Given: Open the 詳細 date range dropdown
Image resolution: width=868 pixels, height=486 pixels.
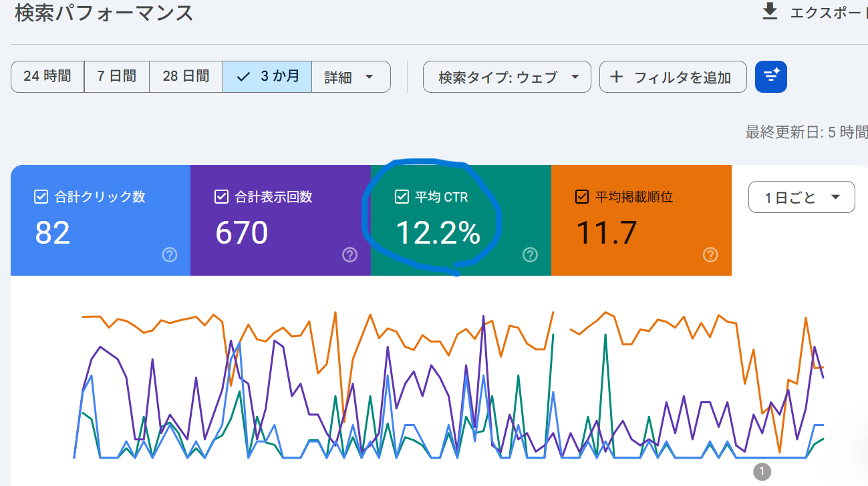Looking at the screenshot, I should click(x=351, y=77).
